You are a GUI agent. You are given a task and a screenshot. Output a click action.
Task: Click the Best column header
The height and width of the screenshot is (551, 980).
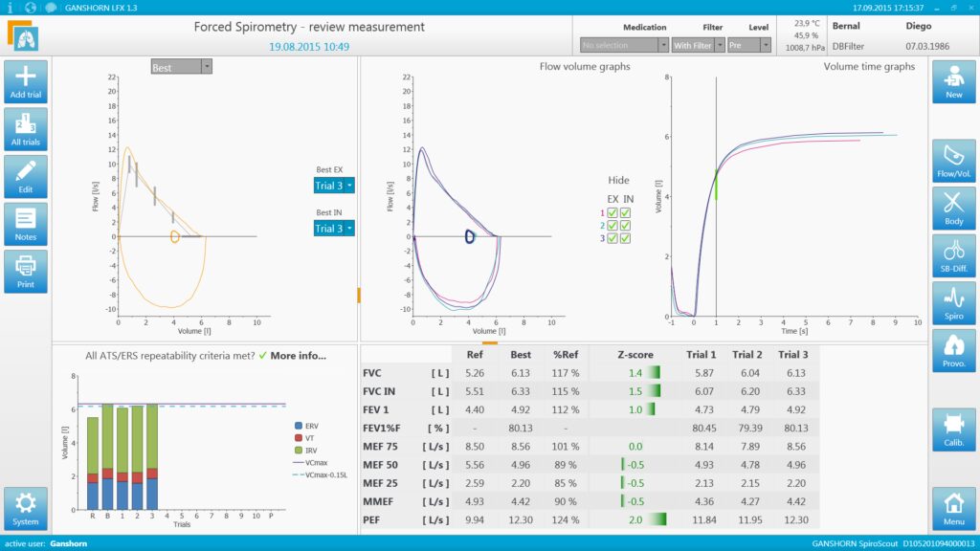(x=521, y=354)
